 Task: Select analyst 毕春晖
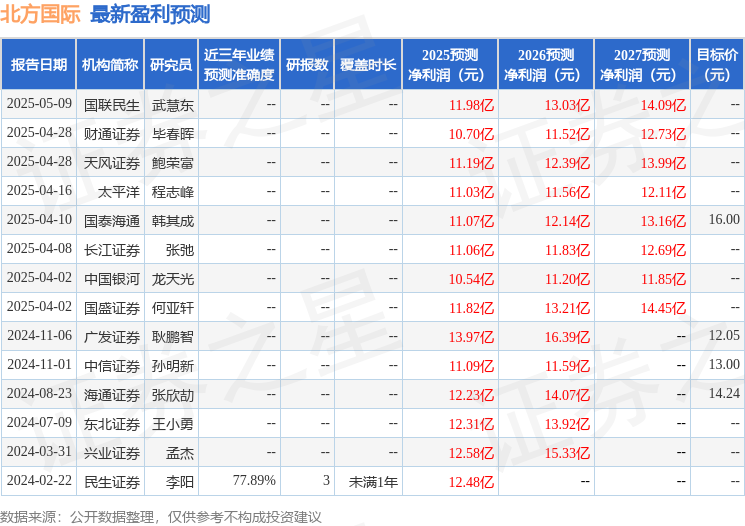(173, 134)
